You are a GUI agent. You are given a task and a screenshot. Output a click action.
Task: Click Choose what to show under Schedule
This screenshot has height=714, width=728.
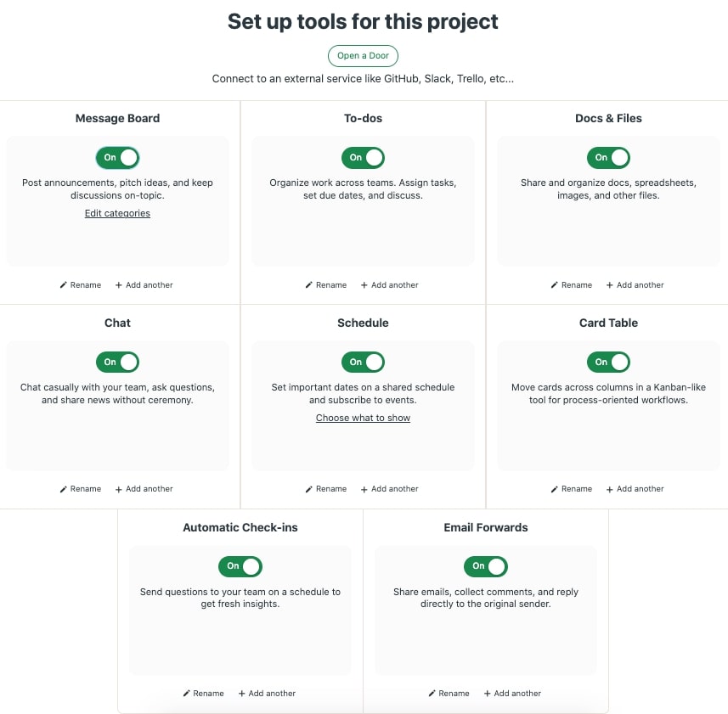pos(363,418)
